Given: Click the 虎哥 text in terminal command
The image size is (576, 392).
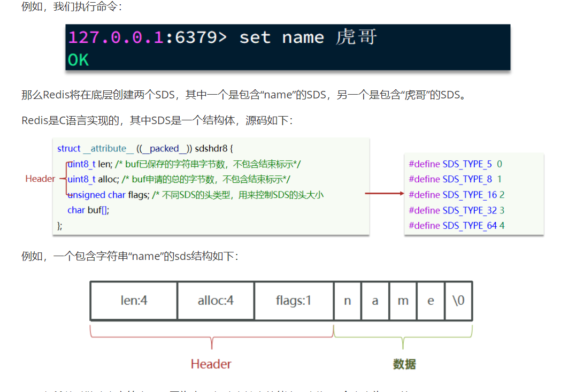Looking at the screenshot, I should pyautogui.click(x=356, y=37).
